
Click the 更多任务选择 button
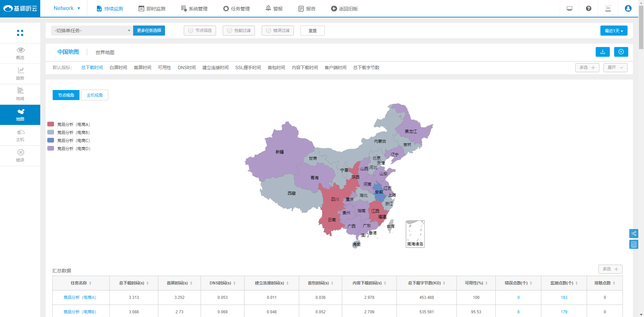[x=149, y=31]
